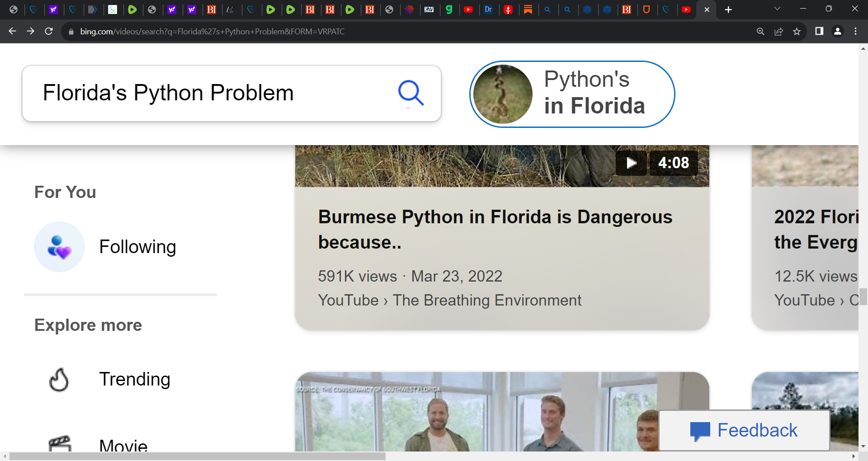
Task: Switch to the white tab with green X icon
Action: (113, 9)
